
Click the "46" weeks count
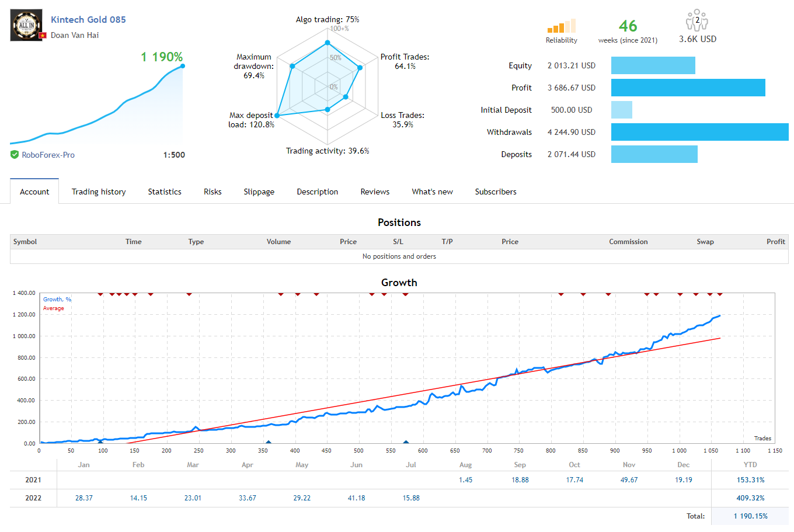pos(628,26)
